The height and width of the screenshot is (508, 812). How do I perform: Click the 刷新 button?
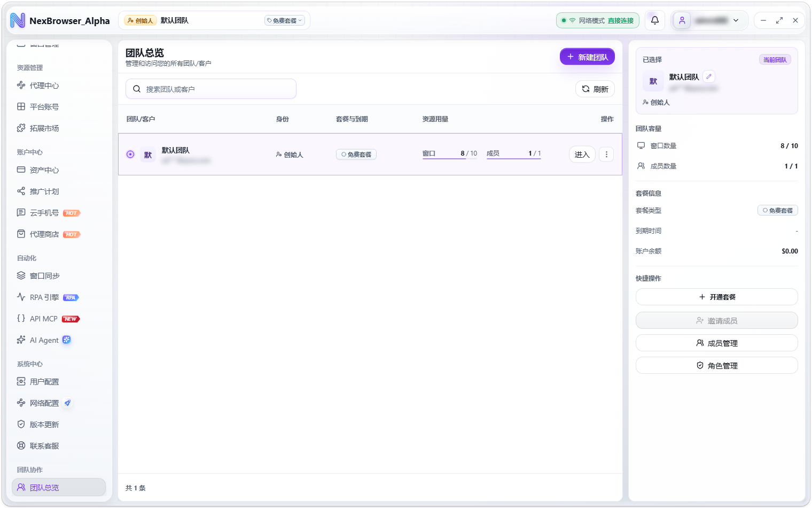(x=595, y=89)
